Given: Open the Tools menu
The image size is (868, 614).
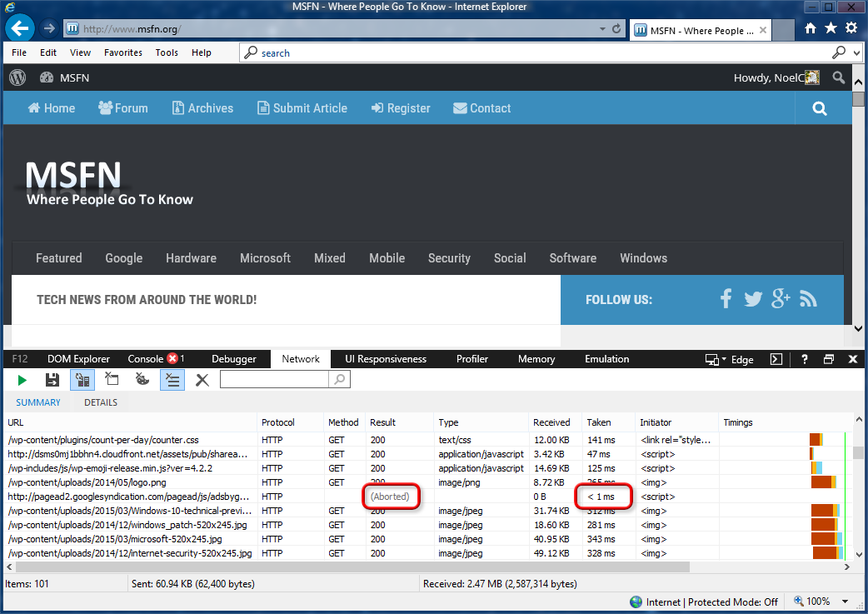Looking at the screenshot, I should 167,52.
